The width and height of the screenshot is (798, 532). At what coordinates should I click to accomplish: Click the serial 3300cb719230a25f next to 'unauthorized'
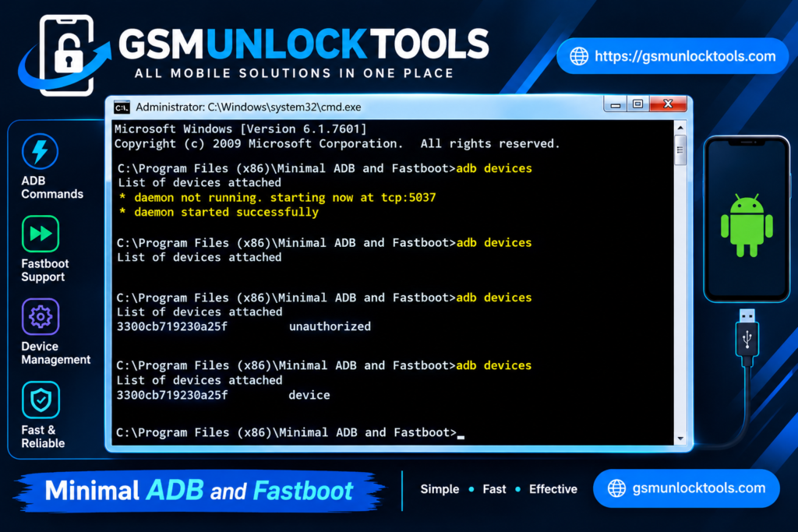click(x=172, y=326)
